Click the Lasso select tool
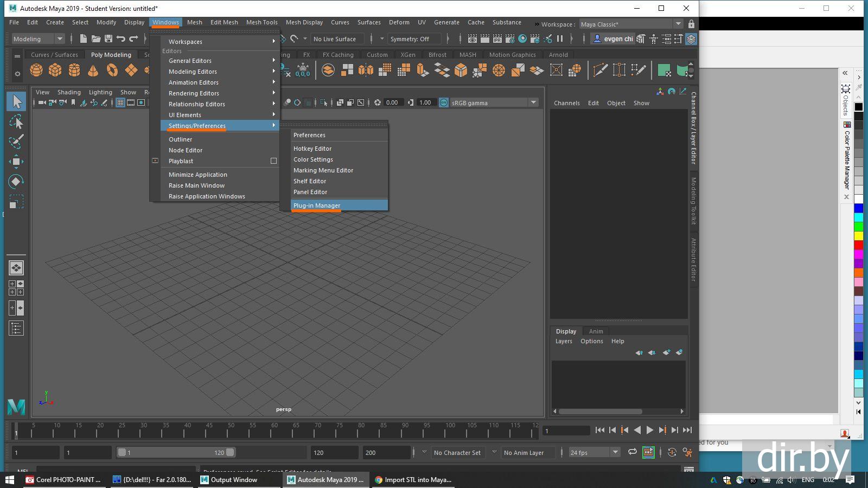This screenshot has width=868, height=488. click(16, 121)
